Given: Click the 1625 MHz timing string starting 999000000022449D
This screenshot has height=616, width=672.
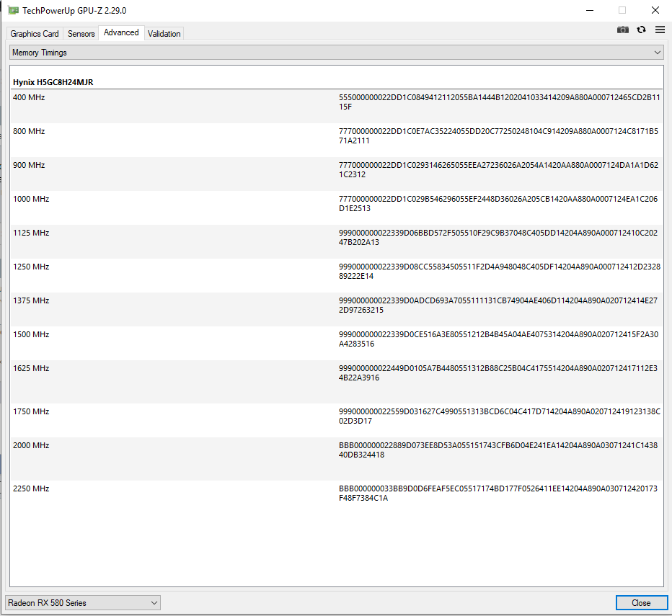Looking at the screenshot, I should click(x=498, y=372).
